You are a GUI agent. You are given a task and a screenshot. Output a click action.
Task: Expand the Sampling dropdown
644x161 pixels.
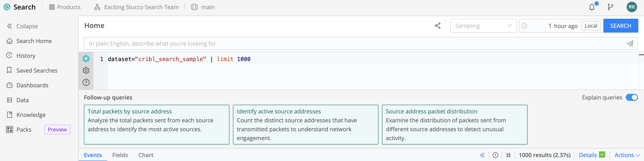point(483,26)
